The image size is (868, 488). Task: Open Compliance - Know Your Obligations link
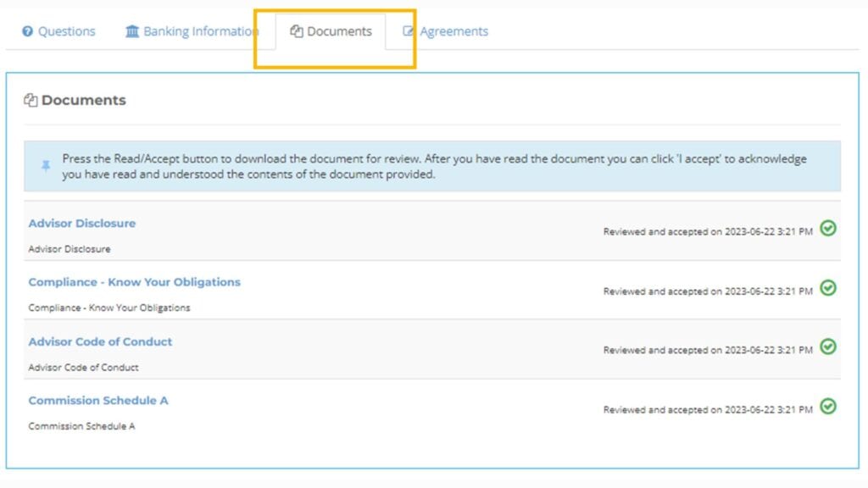134,282
